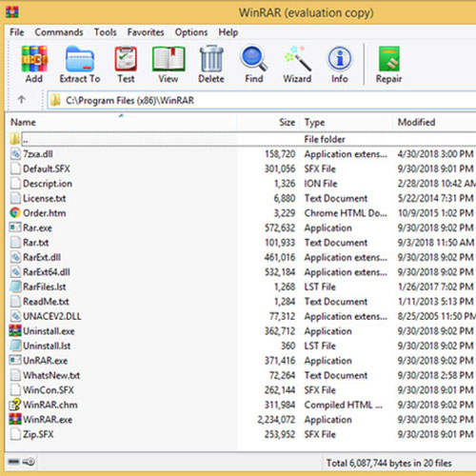476x476 pixels.
Task: Click the Extract To toolbar icon
Action: [x=80, y=59]
